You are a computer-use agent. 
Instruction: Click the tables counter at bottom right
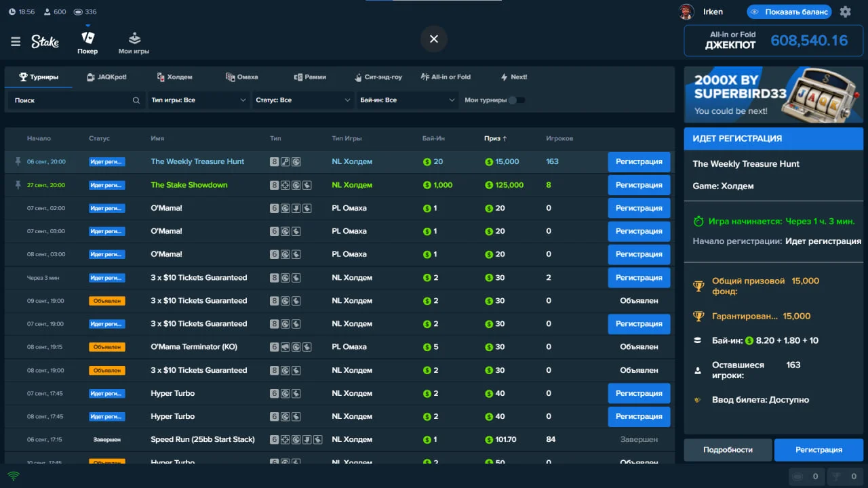click(x=807, y=476)
